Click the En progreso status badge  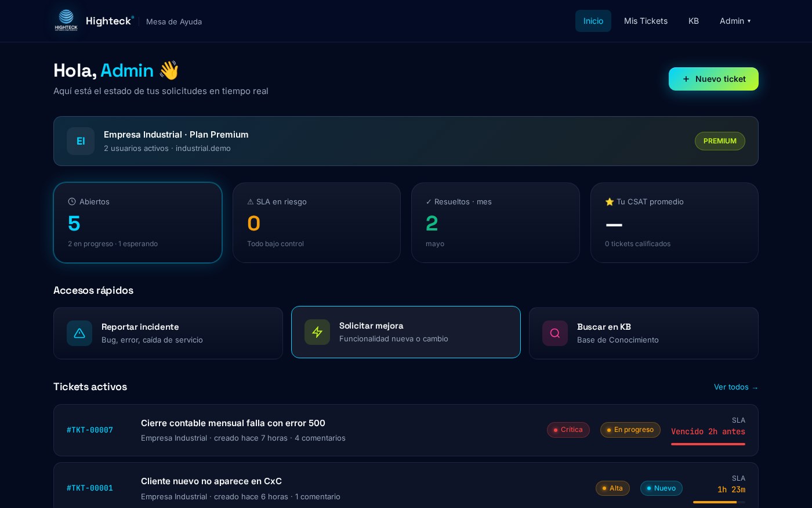coord(630,430)
